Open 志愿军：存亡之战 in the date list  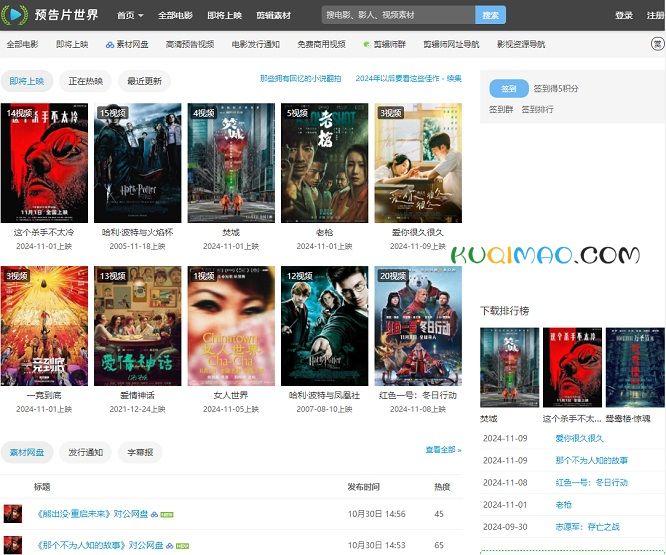pyautogui.click(x=587, y=527)
